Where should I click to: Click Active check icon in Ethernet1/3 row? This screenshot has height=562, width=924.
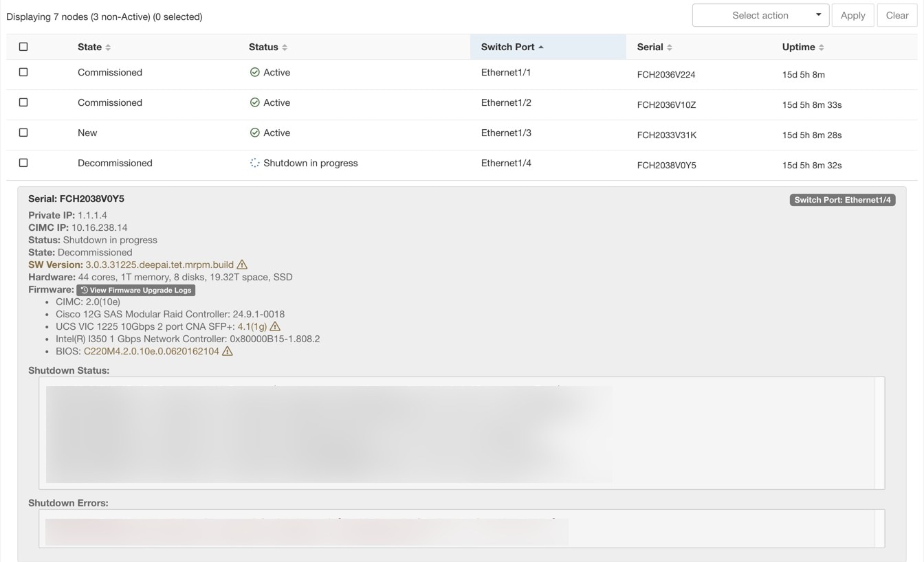254,133
